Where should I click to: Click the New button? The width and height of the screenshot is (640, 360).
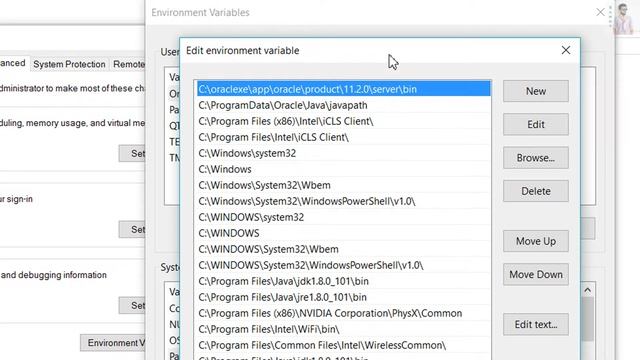(536, 91)
